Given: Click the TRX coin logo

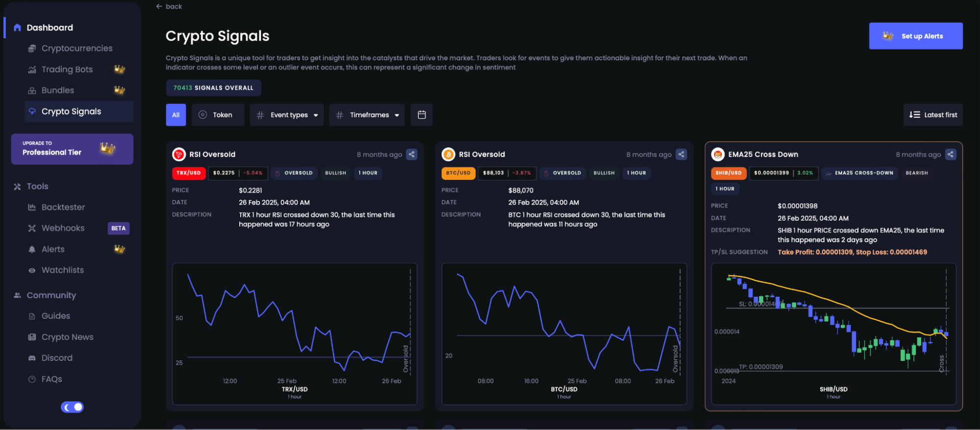Looking at the screenshot, I should pyautogui.click(x=178, y=154).
